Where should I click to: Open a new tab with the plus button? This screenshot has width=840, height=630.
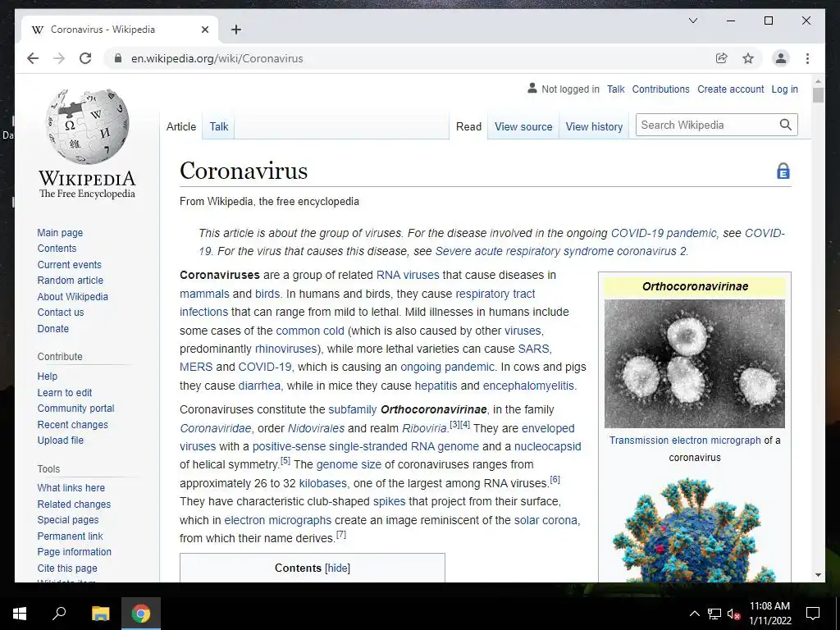[235, 30]
